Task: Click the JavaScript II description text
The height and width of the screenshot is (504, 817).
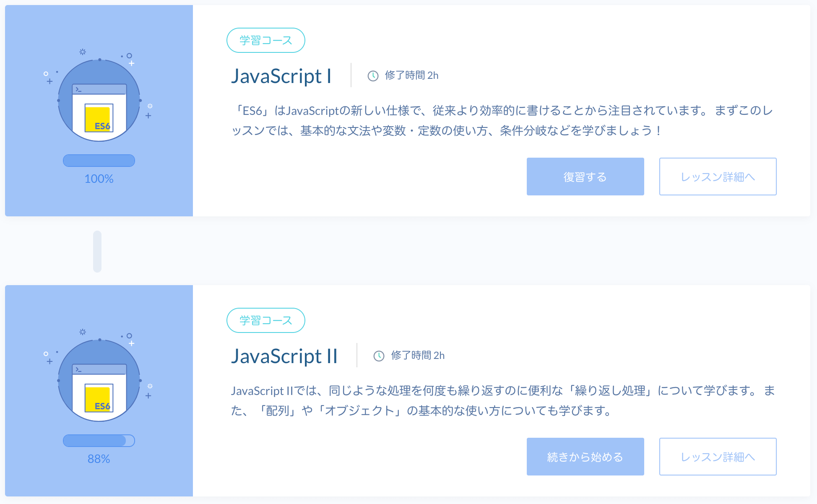Action: [x=503, y=400]
